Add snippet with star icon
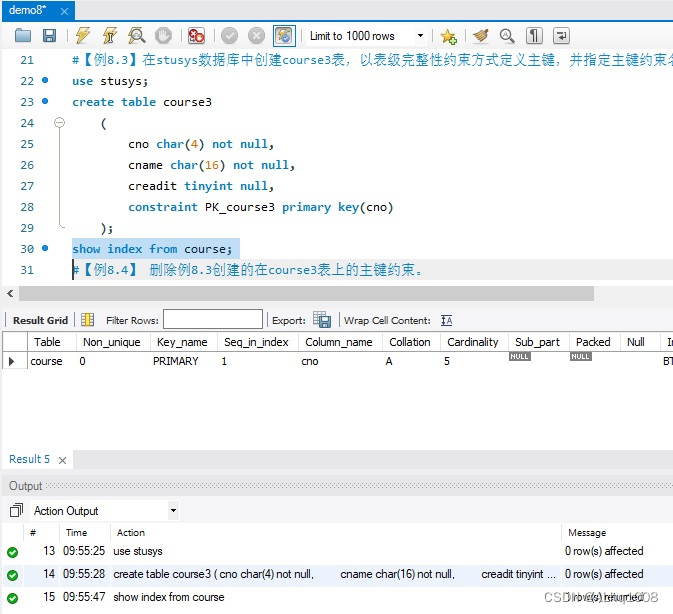The image size is (673, 614). [x=449, y=36]
